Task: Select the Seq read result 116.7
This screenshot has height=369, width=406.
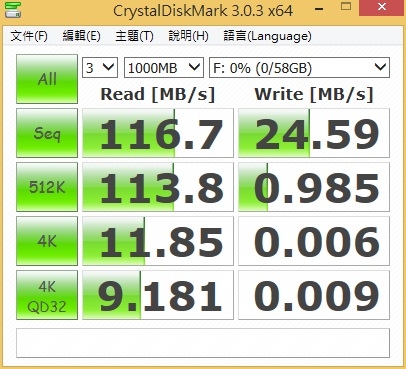Action: [x=158, y=133]
